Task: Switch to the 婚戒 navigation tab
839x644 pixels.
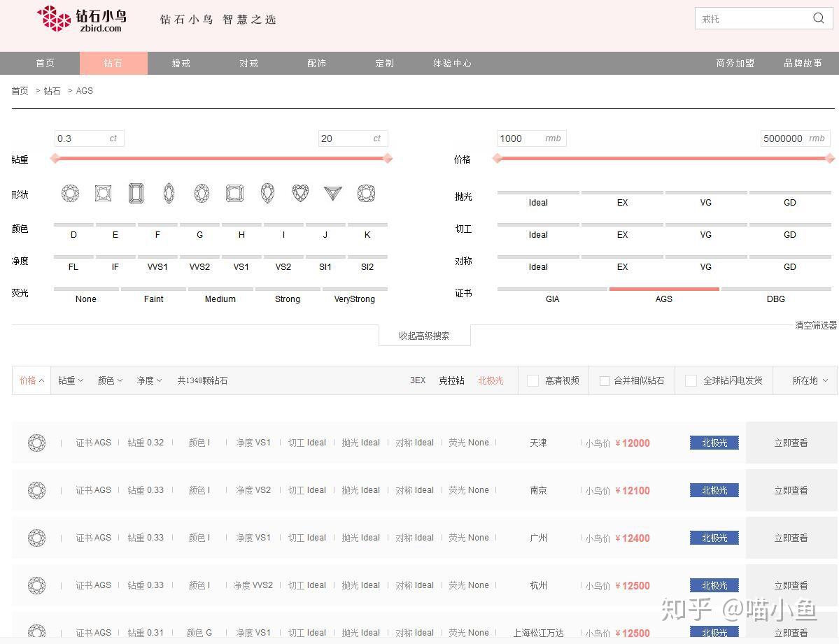Action: (181, 63)
